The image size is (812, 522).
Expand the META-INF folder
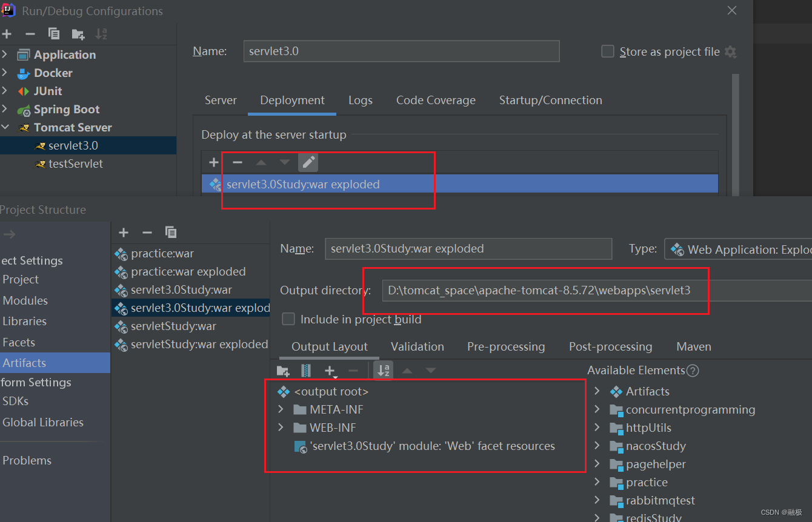point(281,410)
